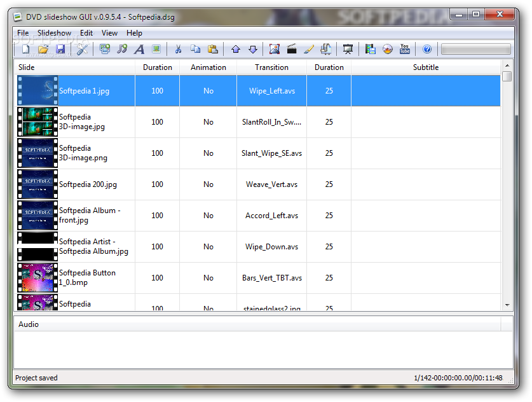Click the Accord_Left.avs transition cell
532x402 pixels.
[x=272, y=215]
